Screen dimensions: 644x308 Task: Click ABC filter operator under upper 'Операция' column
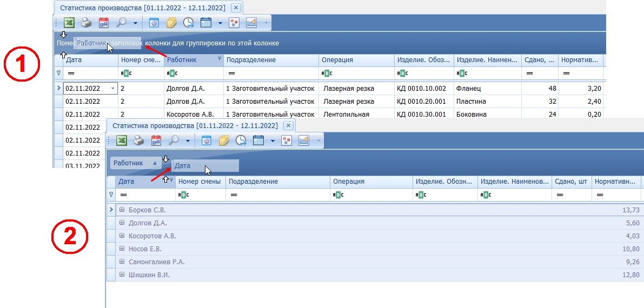point(327,73)
